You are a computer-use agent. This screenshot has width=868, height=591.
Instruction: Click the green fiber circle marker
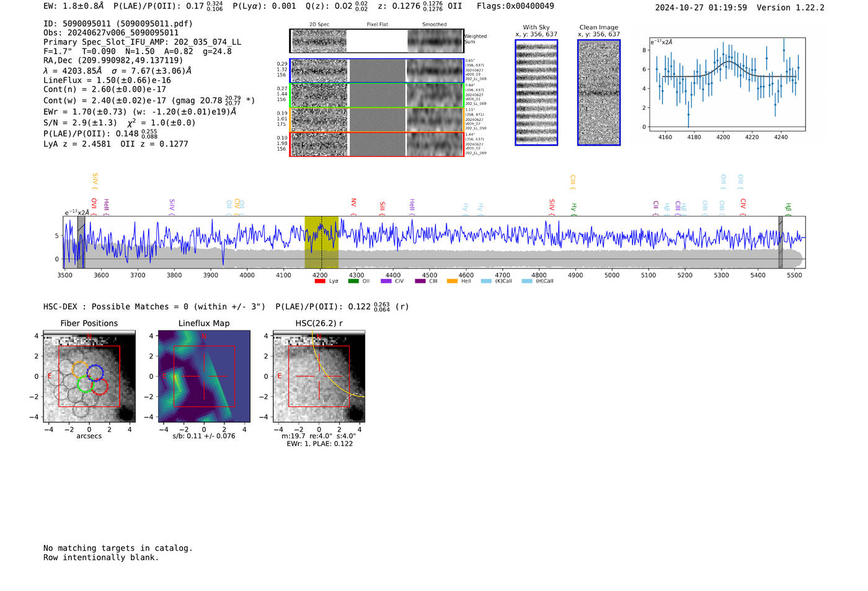point(84,384)
